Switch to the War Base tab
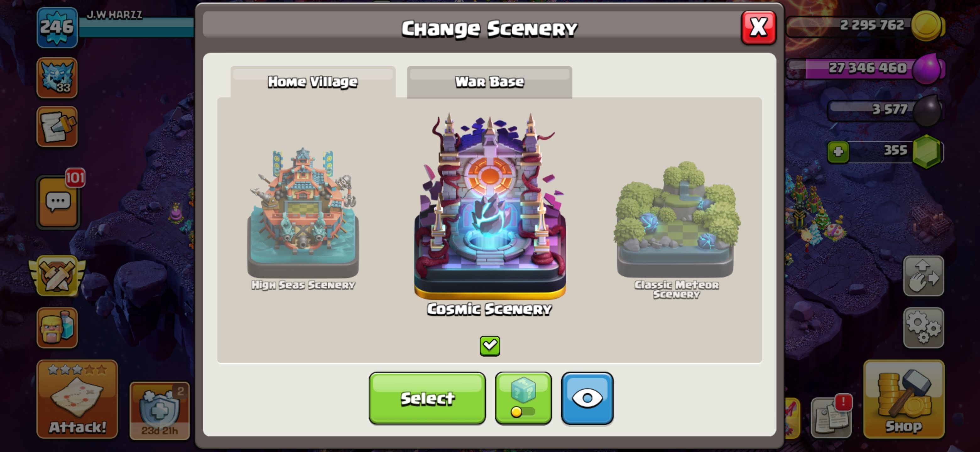Viewport: 980px width, 452px height. (489, 82)
